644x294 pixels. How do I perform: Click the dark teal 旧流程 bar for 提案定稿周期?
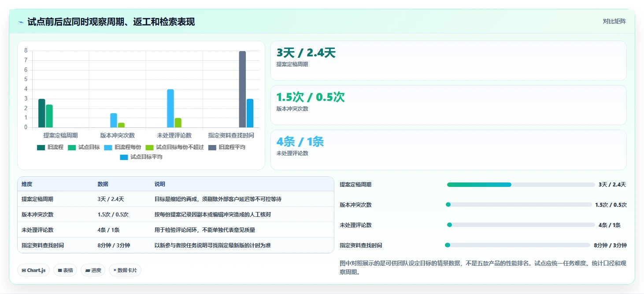pyautogui.click(x=42, y=113)
